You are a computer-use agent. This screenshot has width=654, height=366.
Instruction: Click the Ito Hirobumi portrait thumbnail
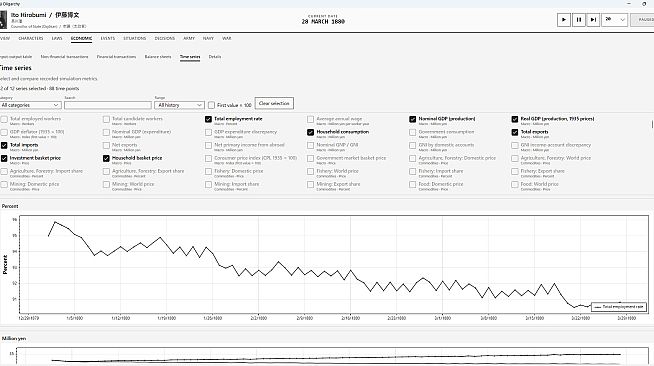pos(3,20)
